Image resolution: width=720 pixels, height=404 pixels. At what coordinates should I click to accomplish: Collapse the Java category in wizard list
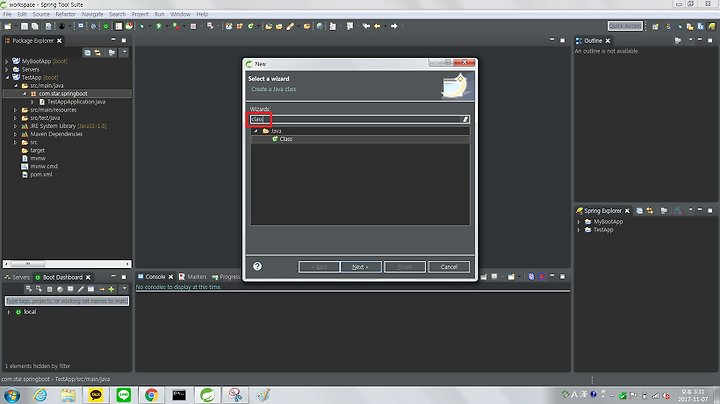[256, 131]
